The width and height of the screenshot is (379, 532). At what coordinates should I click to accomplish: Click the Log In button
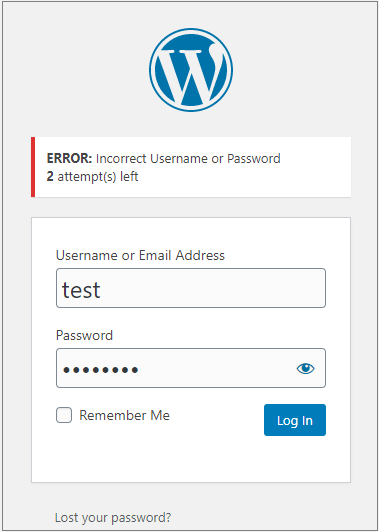point(295,420)
